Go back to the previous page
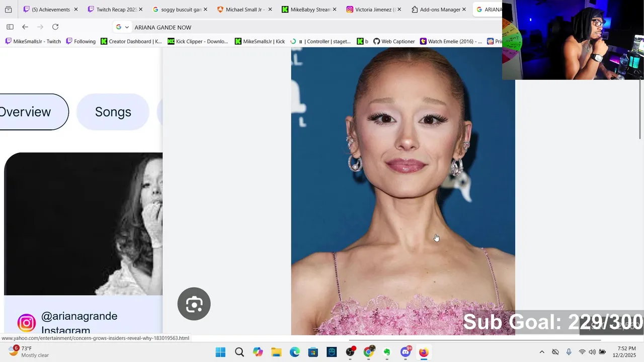The width and height of the screenshot is (644, 362). coord(25,27)
